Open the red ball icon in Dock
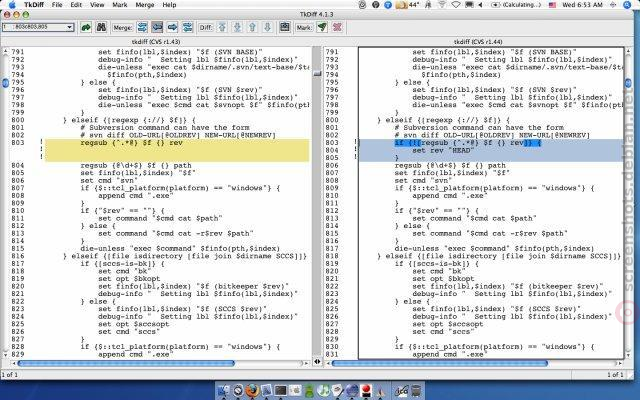Screen dimensions: 640x400 (366, 391)
